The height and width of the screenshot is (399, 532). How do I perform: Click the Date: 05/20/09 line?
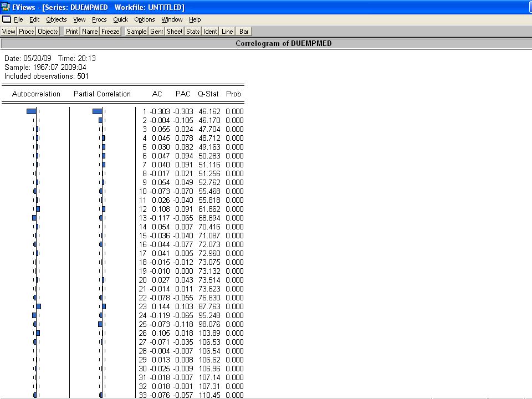(x=28, y=58)
